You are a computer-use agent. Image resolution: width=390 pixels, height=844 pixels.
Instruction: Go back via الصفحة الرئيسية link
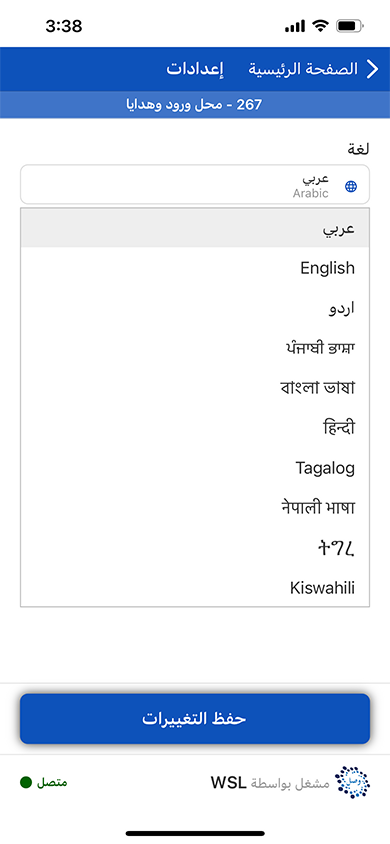point(303,69)
